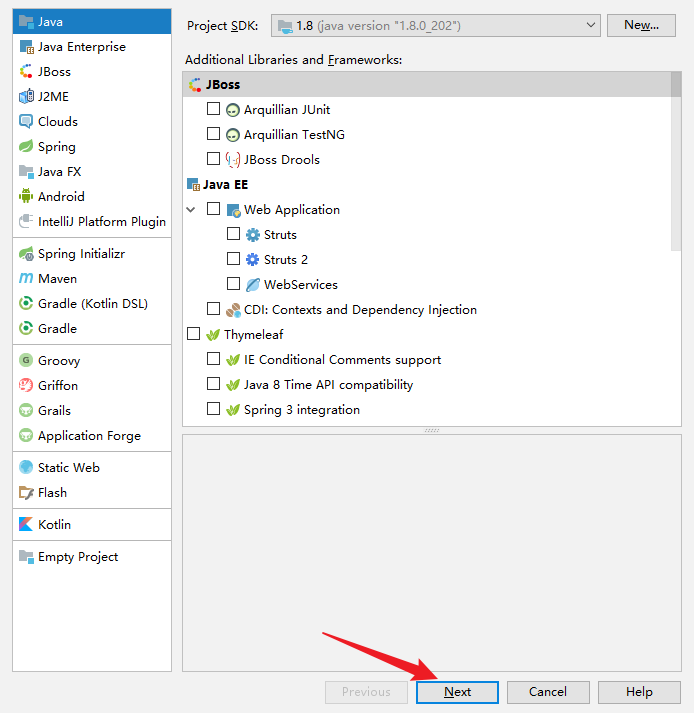Viewport: 694px width, 713px height.
Task: Click the JBoss Drools icon
Action: [x=233, y=160]
